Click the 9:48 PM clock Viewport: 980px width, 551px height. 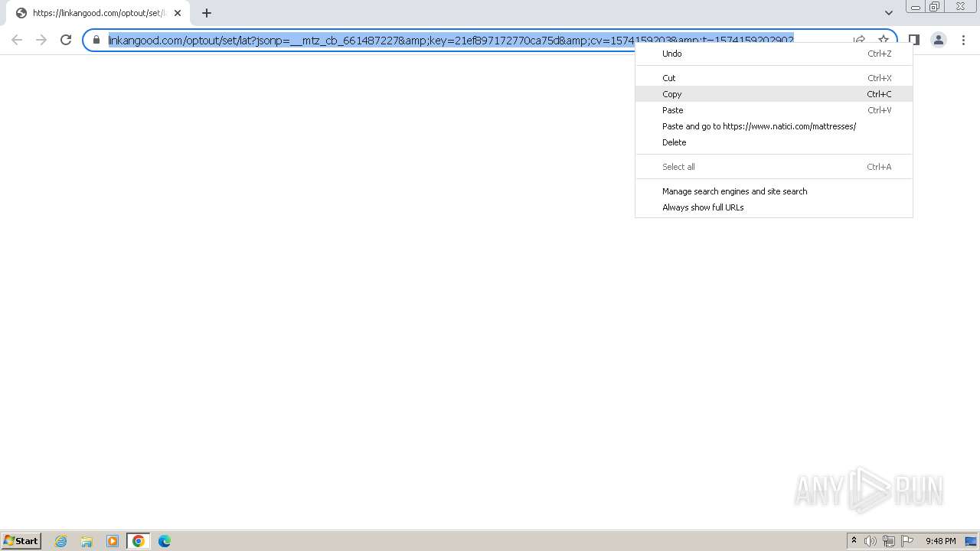pos(941,541)
